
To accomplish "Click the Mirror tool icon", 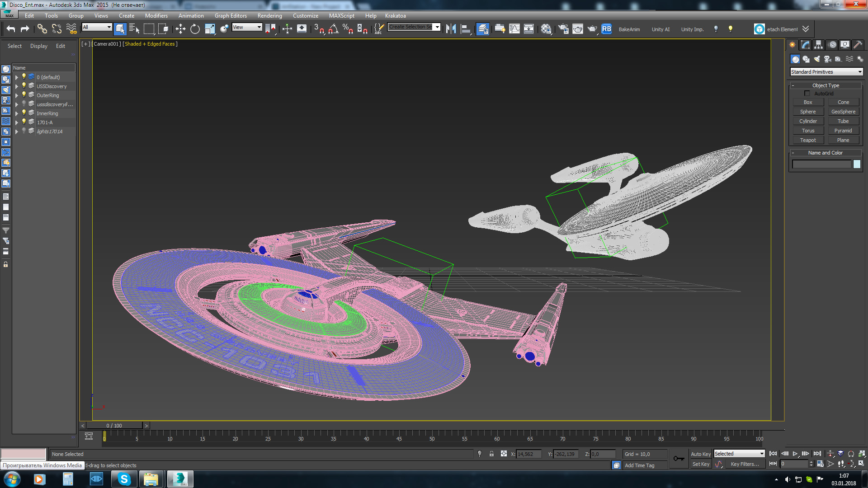I will 451,29.
